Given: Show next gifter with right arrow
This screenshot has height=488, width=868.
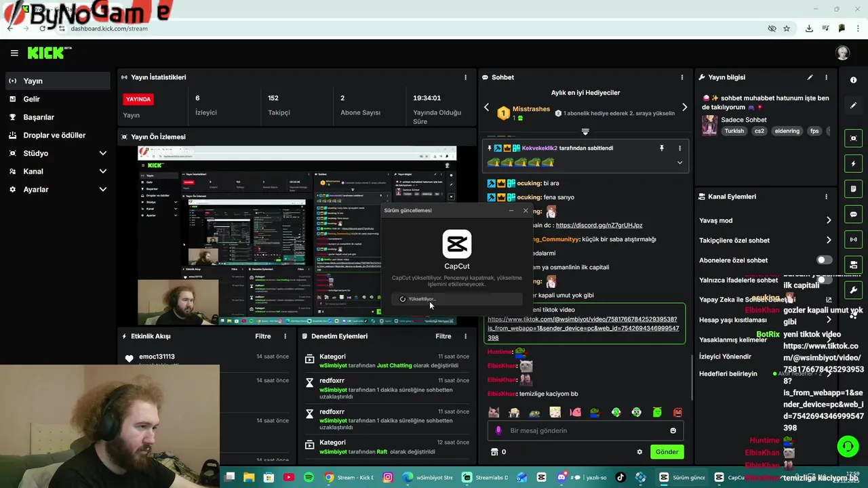Looking at the screenshot, I should 684,107.
